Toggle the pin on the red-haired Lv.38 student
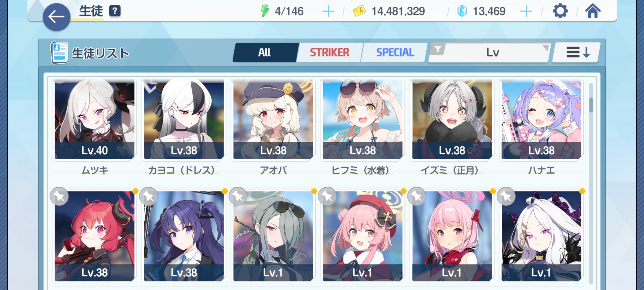This screenshot has width=644, height=290. [x=59, y=197]
